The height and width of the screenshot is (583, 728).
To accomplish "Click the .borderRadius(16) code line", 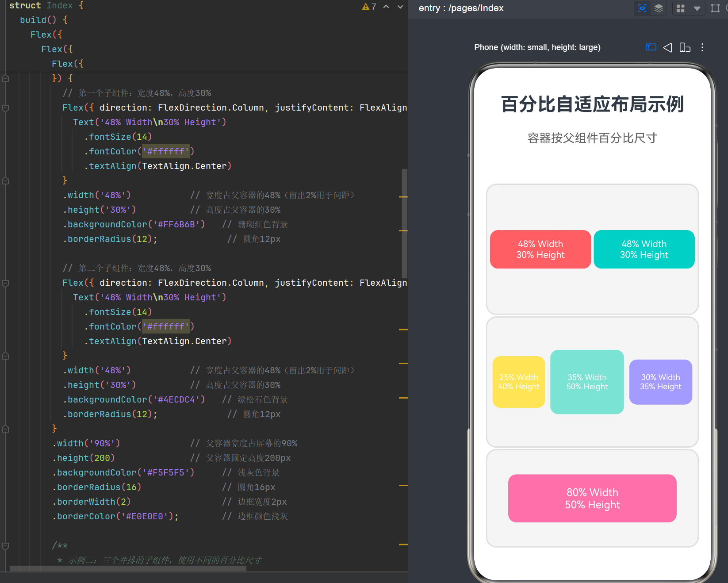I will coord(97,487).
